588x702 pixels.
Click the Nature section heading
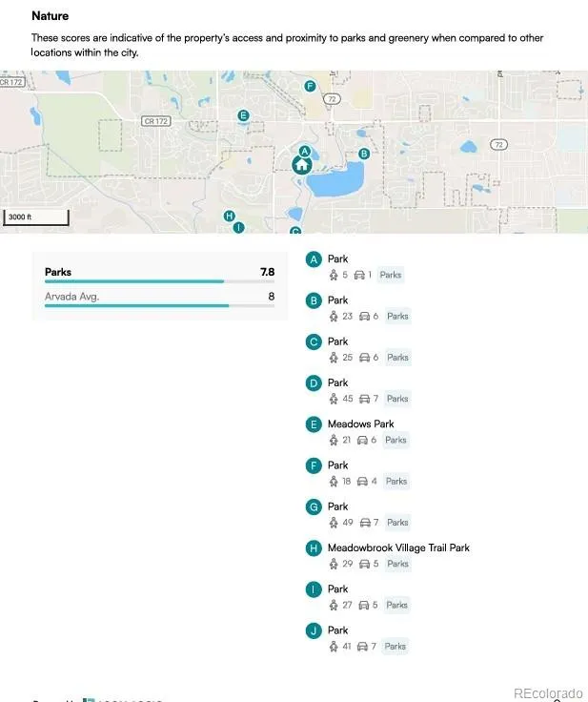click(50, 16)
